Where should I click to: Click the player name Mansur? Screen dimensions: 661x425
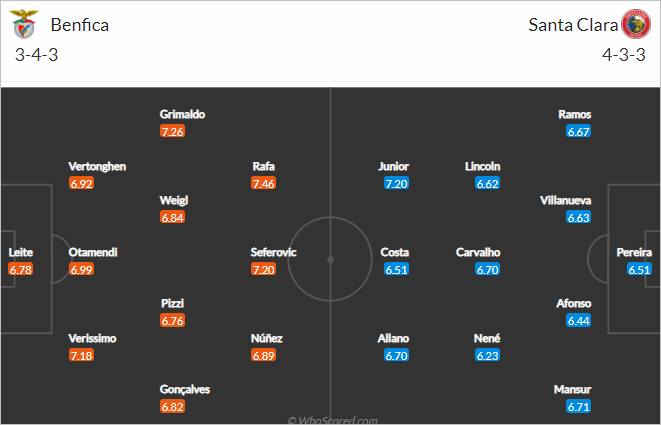(x=572, y=389)
